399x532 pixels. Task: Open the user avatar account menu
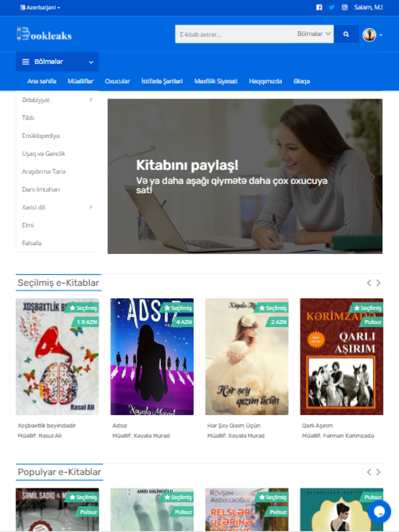click(373, 35)
